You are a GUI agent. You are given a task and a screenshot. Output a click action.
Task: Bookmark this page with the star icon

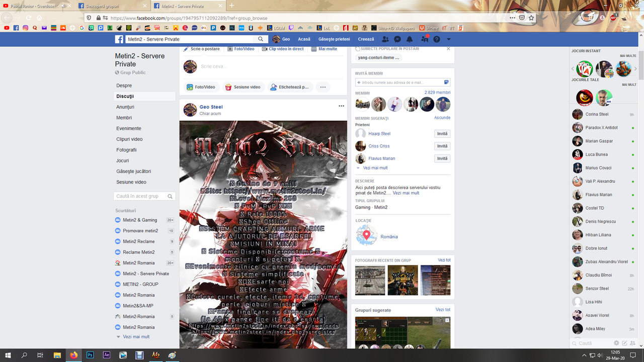coord(531,18)
